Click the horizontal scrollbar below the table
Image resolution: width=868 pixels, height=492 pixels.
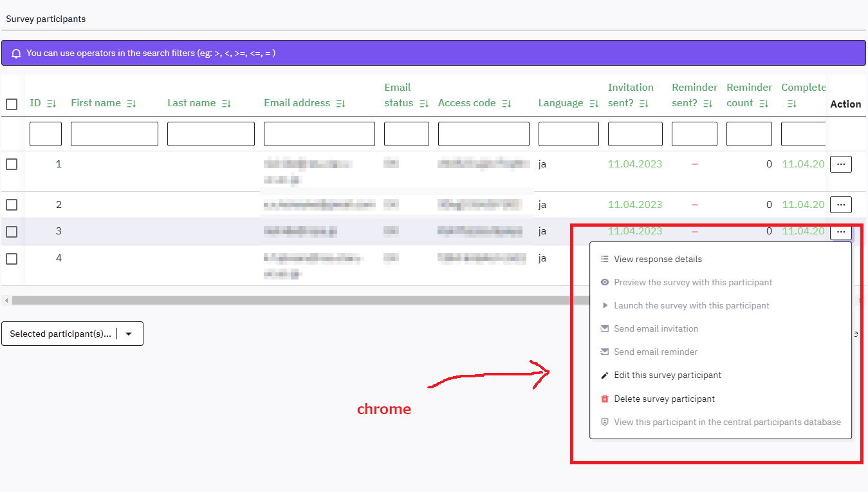[x=296, y=300]
